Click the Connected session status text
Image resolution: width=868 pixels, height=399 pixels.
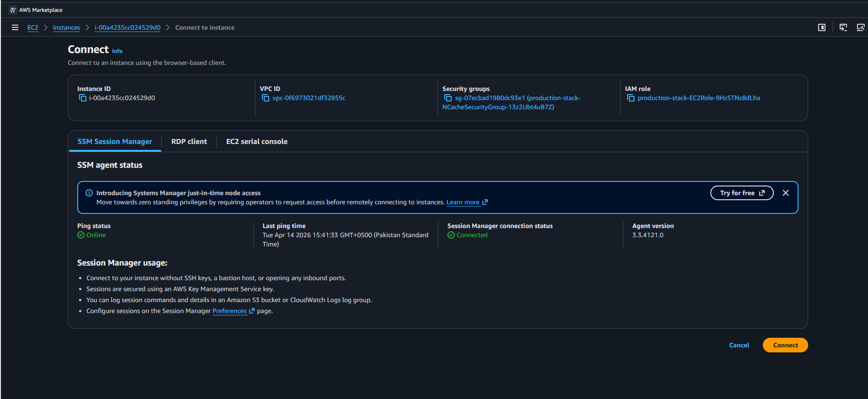pyautogui.click(x=472, y=235)
